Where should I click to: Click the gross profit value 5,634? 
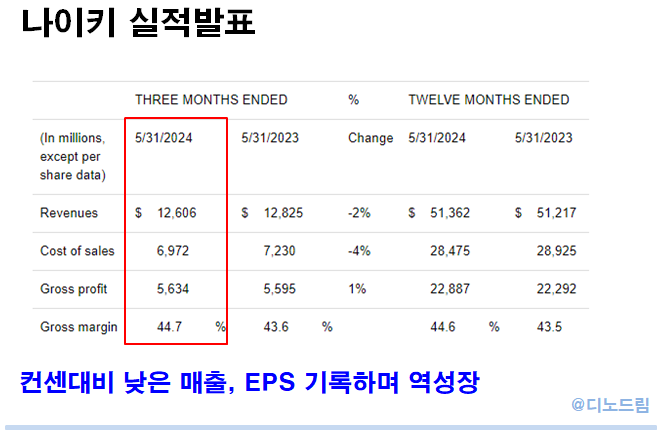pos(173,289)
